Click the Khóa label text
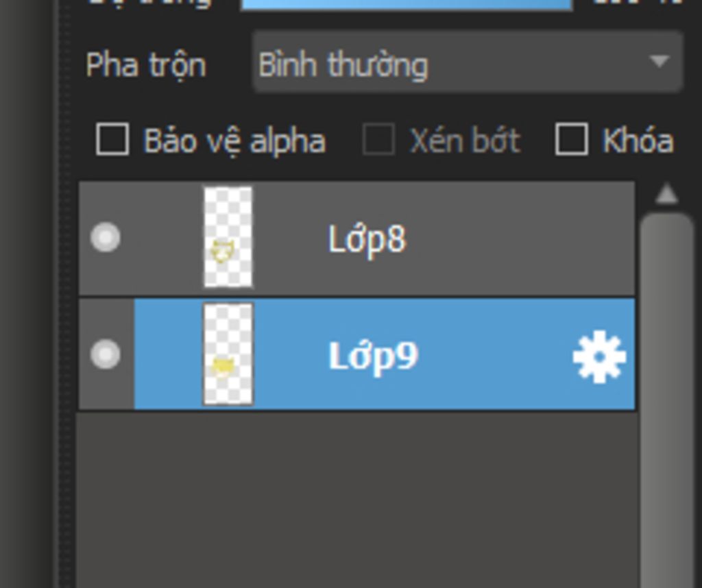 [638, 141]
